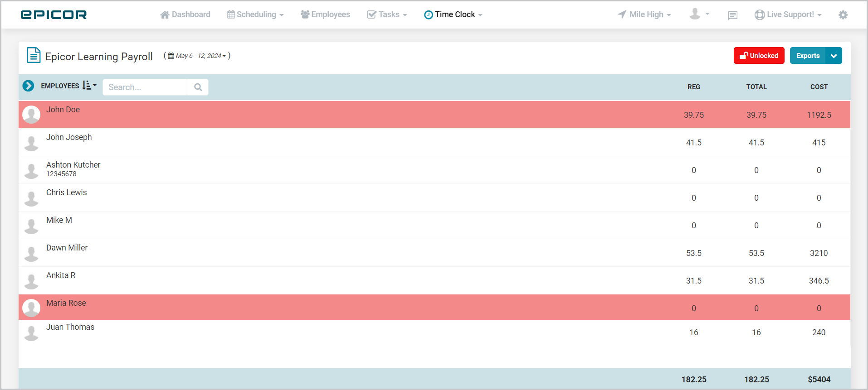Image resolution: width=868 pixels, height=390 pixels.
Task: Click John Doe's cost value 1192.5
Action: point(819,115)
